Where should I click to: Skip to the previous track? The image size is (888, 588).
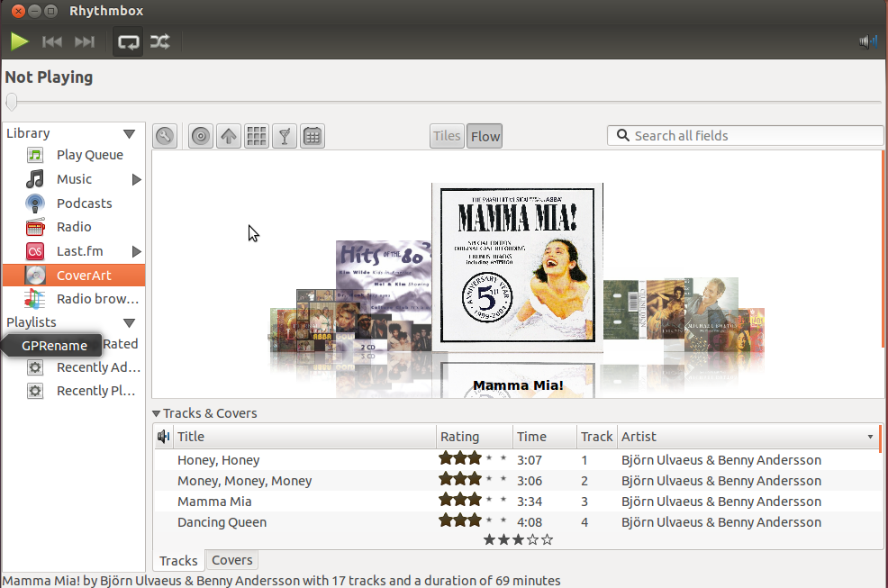click(x=52, y=41)
